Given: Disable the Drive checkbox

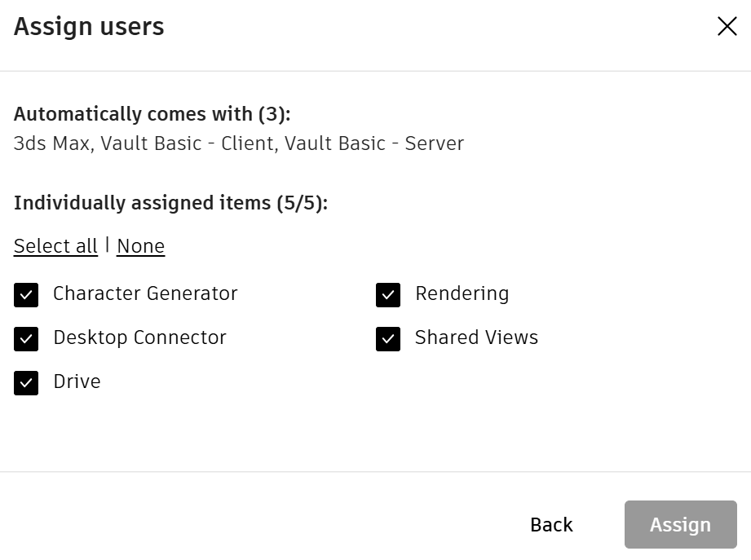Looking at the screenshot, I should (x=26, y=383).
